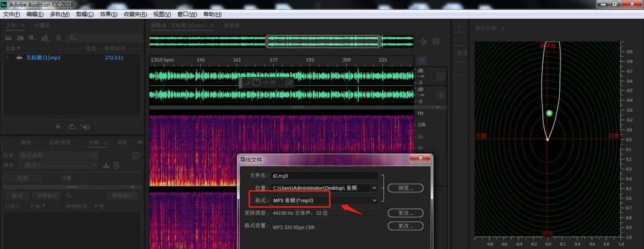644x249 pixels.
Task: Open the 收藏夹(R) menu
Action: tap(135, 14)
